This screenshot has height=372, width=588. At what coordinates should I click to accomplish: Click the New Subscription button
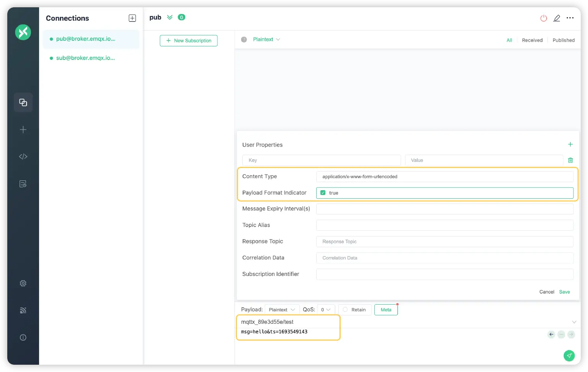tap(189, 41)
